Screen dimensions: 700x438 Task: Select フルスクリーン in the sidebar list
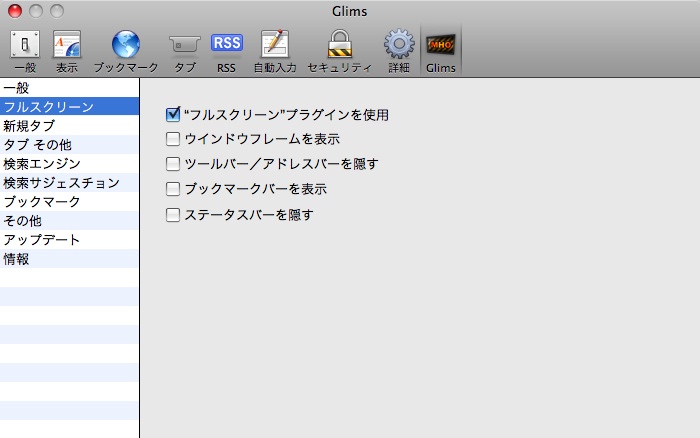pos(69,106)
